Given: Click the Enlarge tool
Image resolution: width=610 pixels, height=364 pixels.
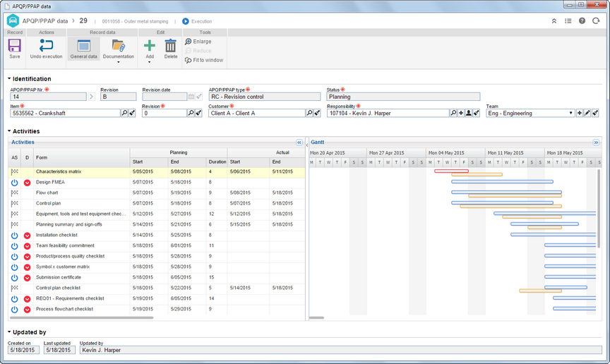Looking at the screenshot, I should pyautogui.click(x=198, y=41).
